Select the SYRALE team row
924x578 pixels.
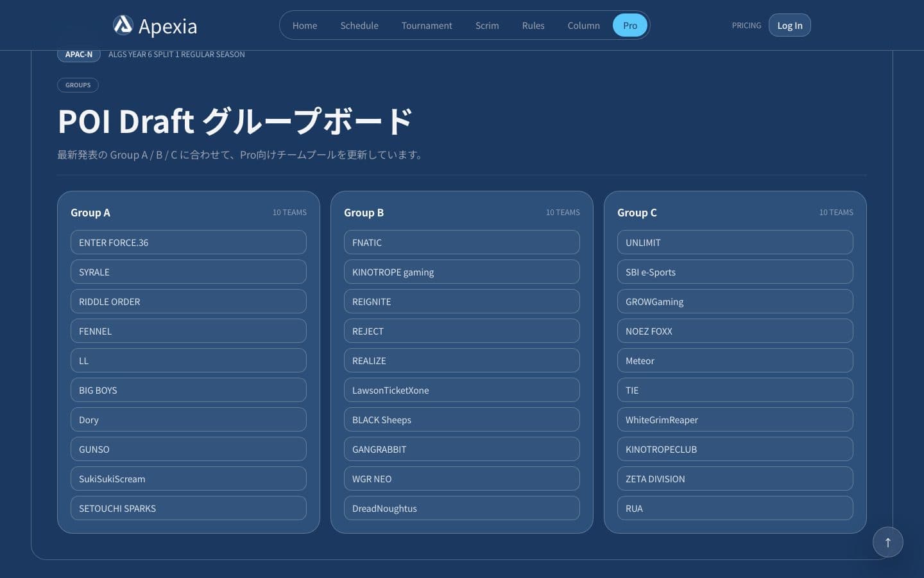(189, 272)
